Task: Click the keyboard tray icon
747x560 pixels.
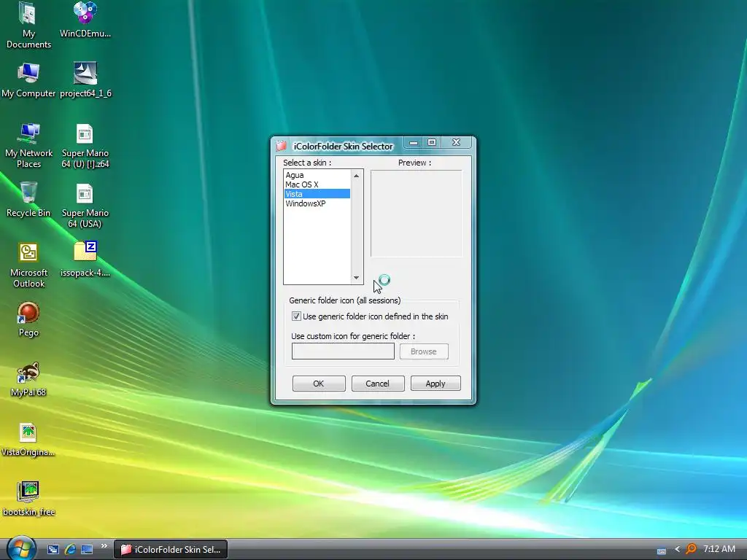Action: (661, 551)
